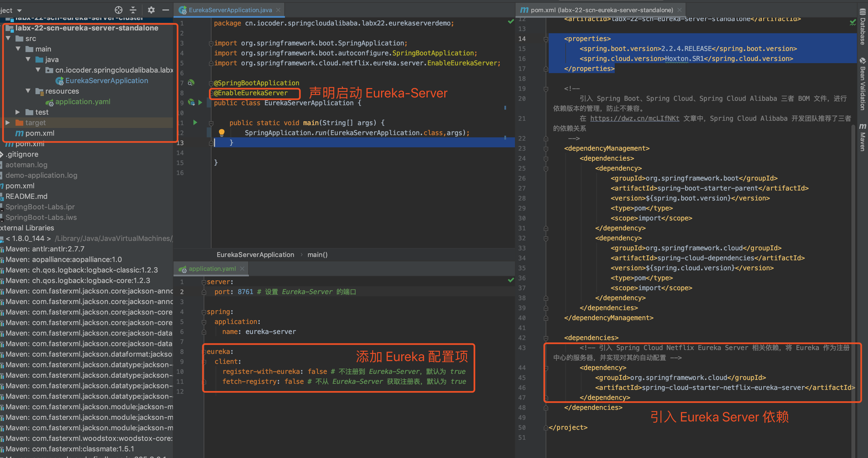Open the Project view dropdown arrow
Screen dimensions: 868x458
tap(19, 11)
